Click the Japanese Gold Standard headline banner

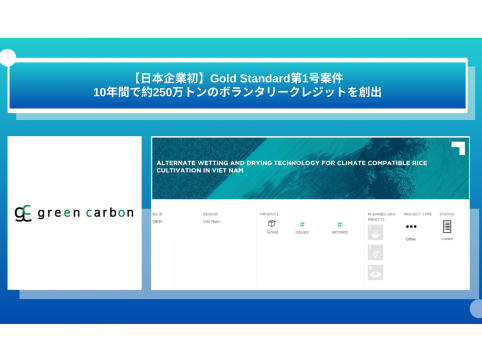(x=237, y=85)
